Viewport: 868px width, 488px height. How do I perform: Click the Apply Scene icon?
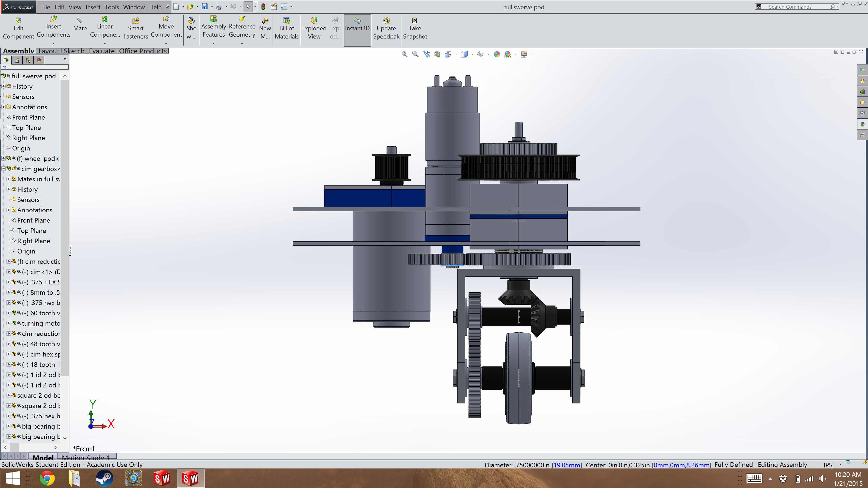click(508, 54)
